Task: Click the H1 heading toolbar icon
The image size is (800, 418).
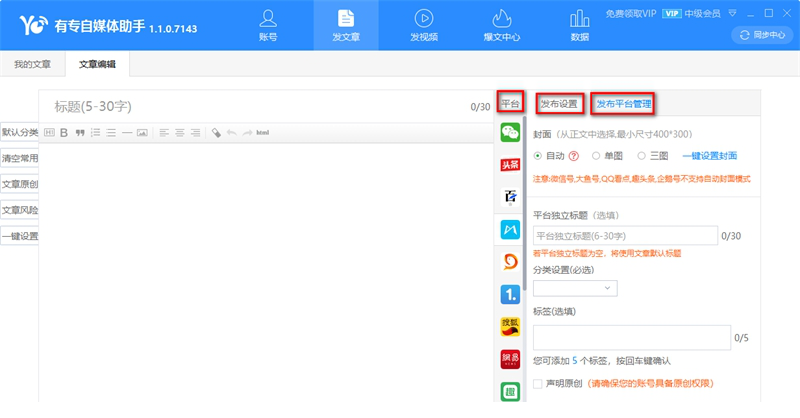Action: [49, 133]
